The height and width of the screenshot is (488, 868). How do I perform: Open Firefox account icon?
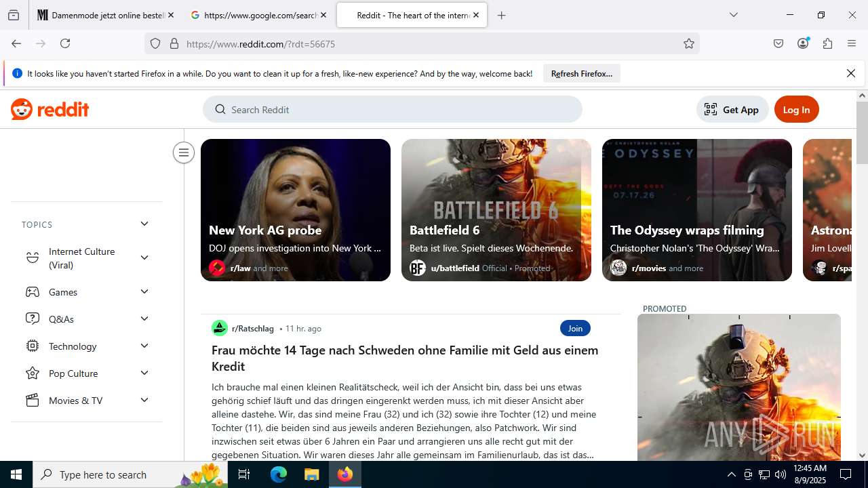pos(803,43)
